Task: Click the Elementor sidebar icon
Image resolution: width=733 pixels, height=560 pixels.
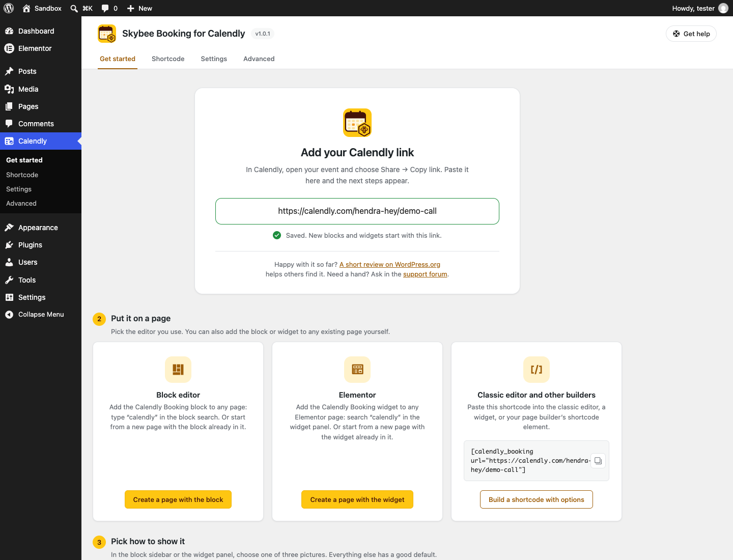Action: point(9,48)
